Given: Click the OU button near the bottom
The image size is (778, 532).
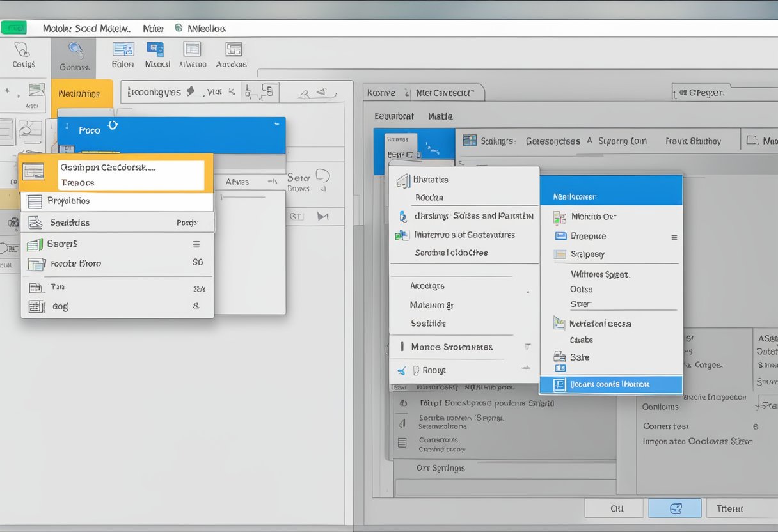Looking at the screenshot, I should (x=614, y=508).
